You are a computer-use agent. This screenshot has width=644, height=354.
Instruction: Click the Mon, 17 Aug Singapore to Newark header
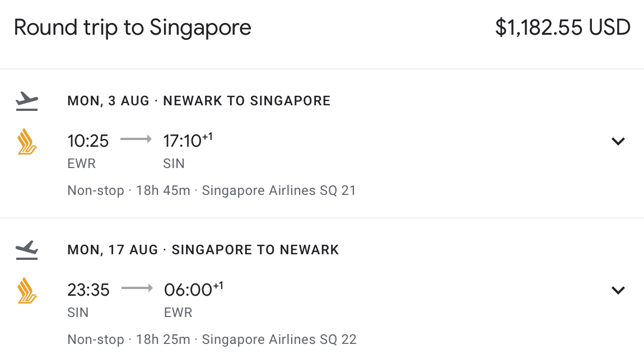tap(203, 250)
